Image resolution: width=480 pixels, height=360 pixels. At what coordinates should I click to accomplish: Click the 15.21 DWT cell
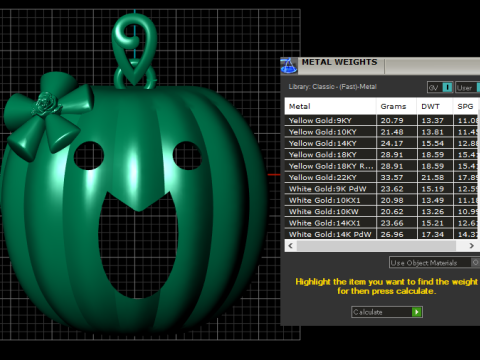[x=435, y=223]
